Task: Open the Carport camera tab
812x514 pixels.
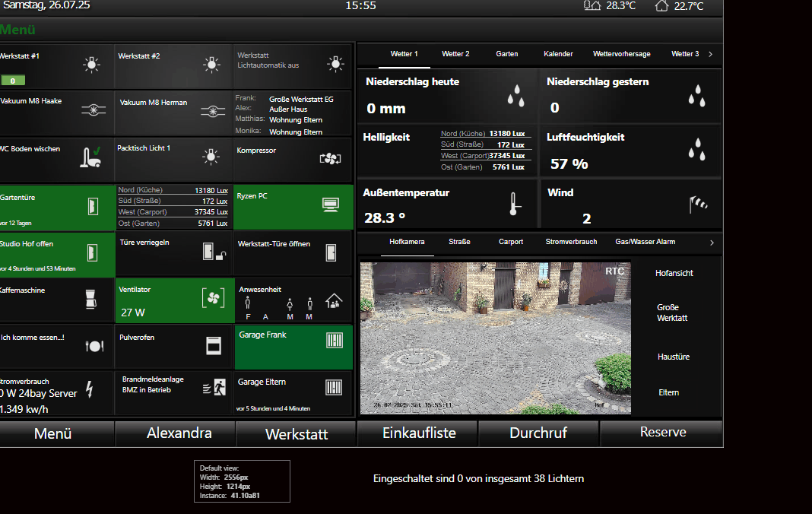Action: [511, 242]
